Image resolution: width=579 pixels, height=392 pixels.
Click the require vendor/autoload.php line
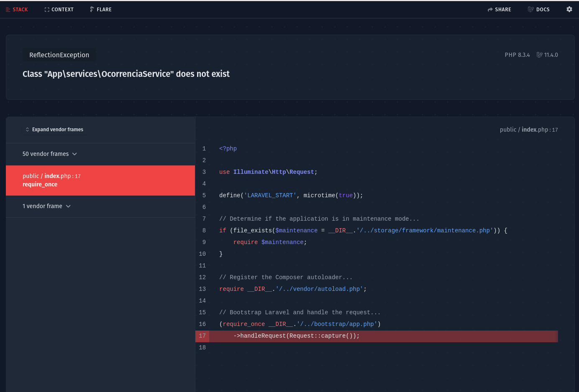tap(293, 289)
